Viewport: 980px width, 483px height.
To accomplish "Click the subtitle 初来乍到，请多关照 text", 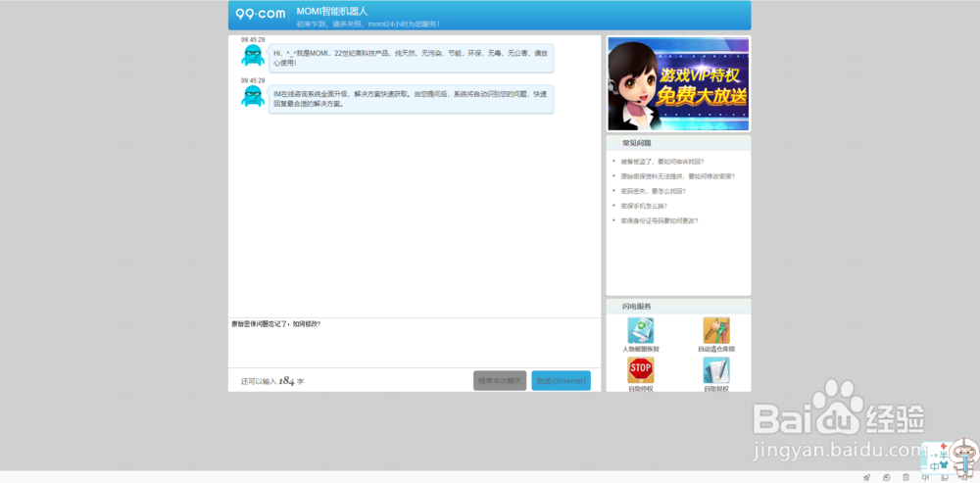I will [367, 24].
